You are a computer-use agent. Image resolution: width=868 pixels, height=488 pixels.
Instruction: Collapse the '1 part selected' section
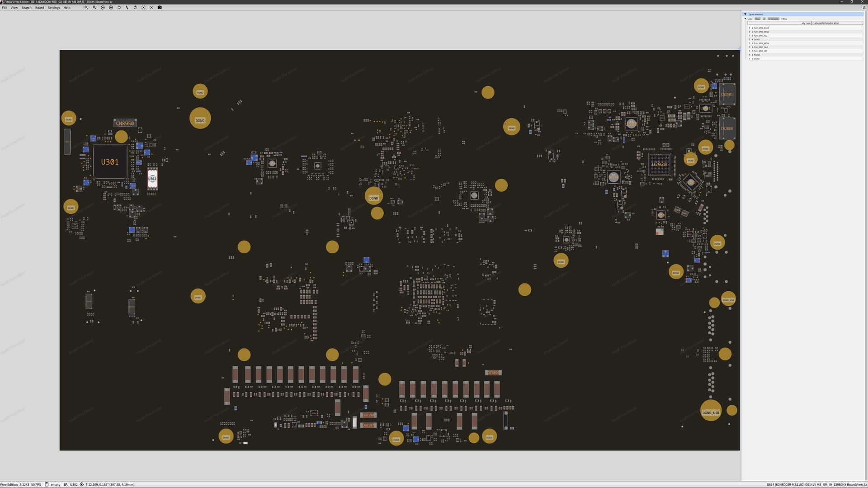[x=745, y=14]
